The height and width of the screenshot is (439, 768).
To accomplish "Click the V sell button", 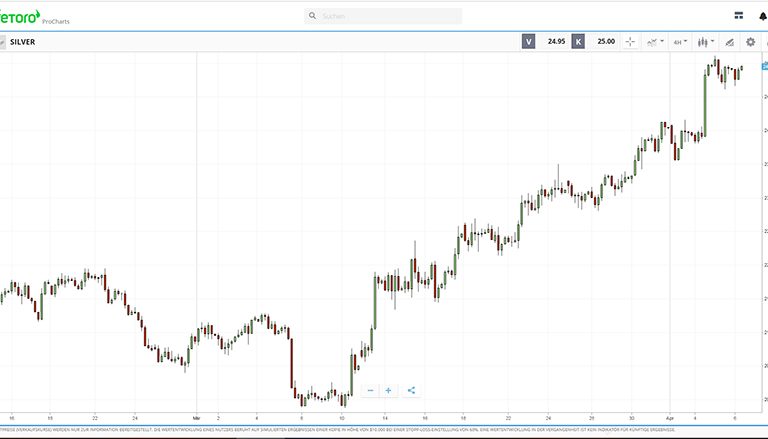I will point(528,42).
